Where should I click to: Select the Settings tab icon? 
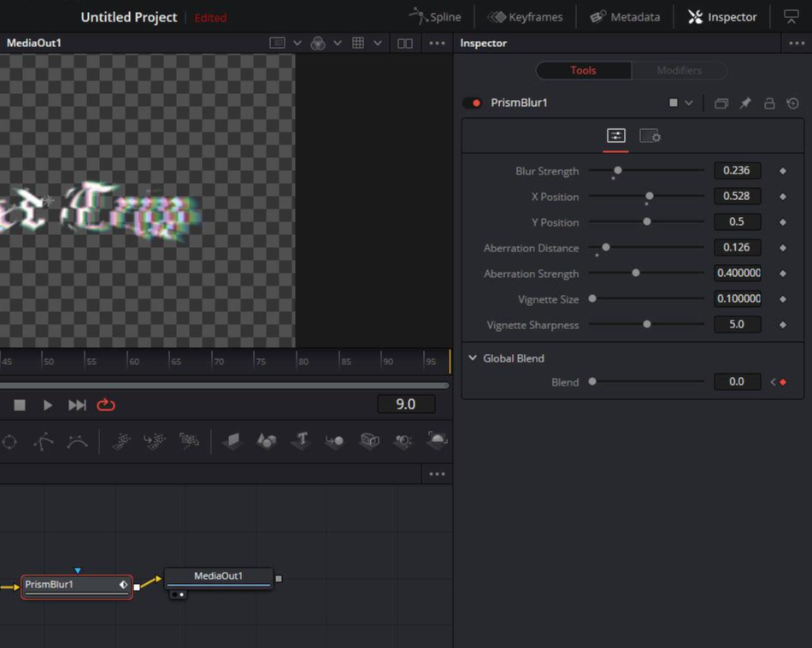(650, 136)
